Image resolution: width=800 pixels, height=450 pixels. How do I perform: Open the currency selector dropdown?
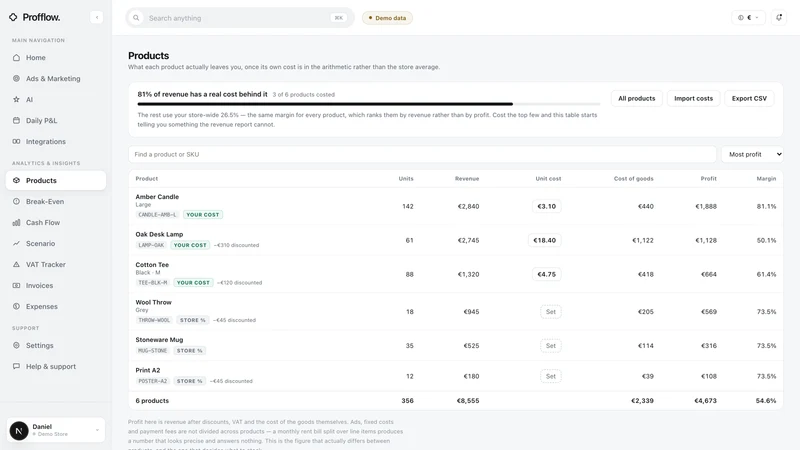tap(748, 17)
